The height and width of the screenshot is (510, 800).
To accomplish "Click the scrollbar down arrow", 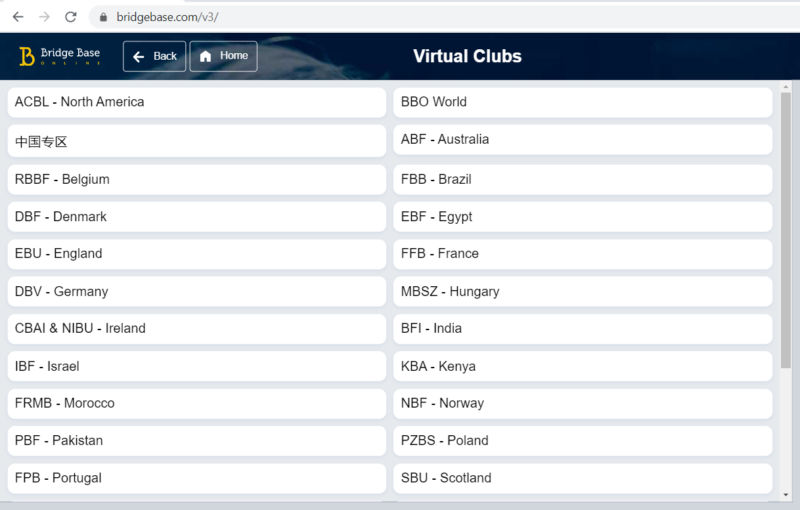I will (786, 495).
